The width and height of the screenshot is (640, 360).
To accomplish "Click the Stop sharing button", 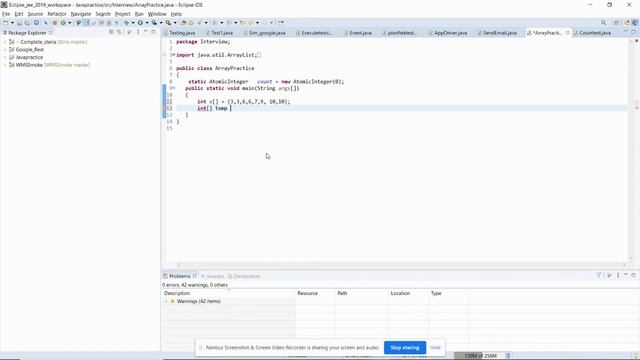I will tap(404, 348).
